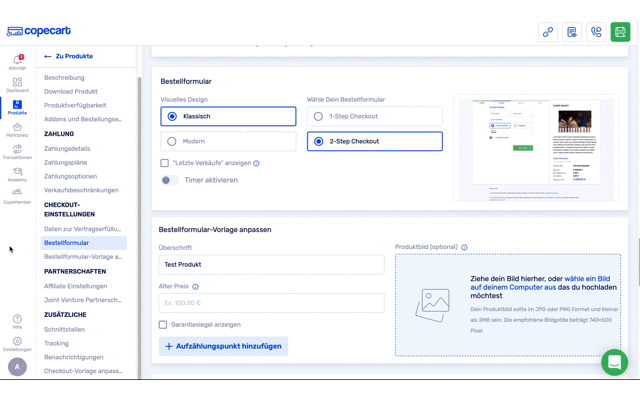
Task: Open the link icon in top toolbar
Action: coord(548,32)
